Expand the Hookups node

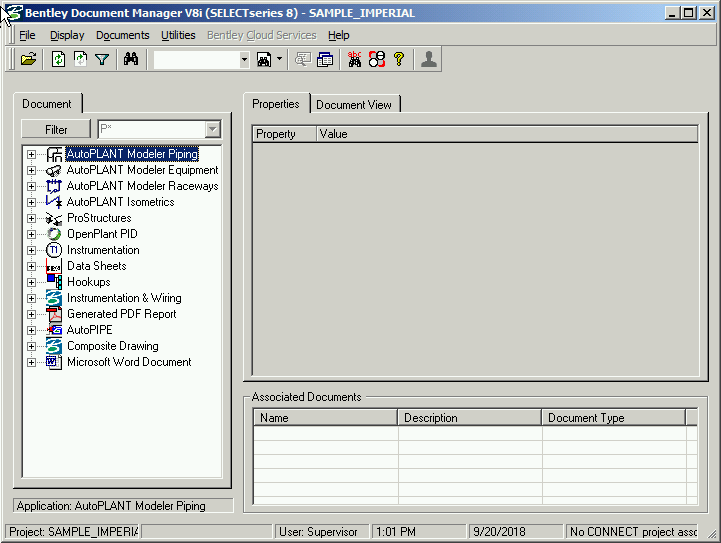tap(31, 282)
